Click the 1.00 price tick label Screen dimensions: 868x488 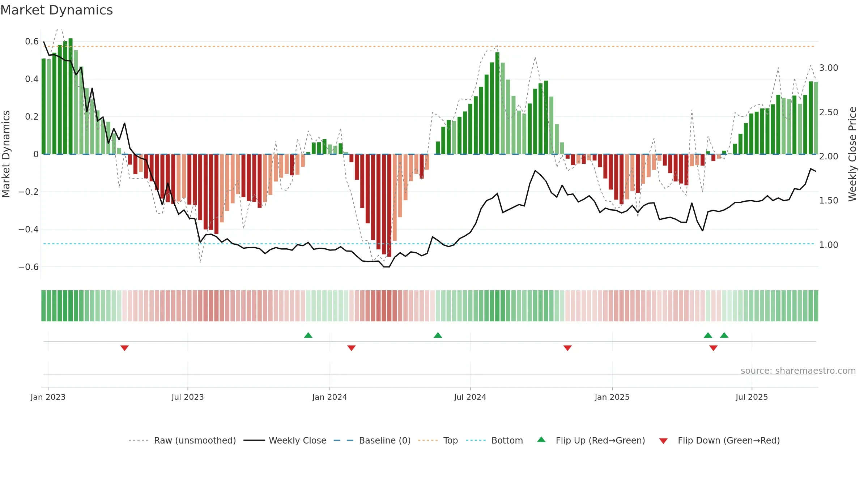[x=829, y=245]
